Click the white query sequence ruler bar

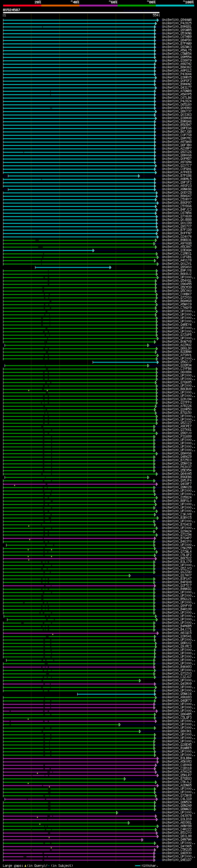click(x=81, y=12)
